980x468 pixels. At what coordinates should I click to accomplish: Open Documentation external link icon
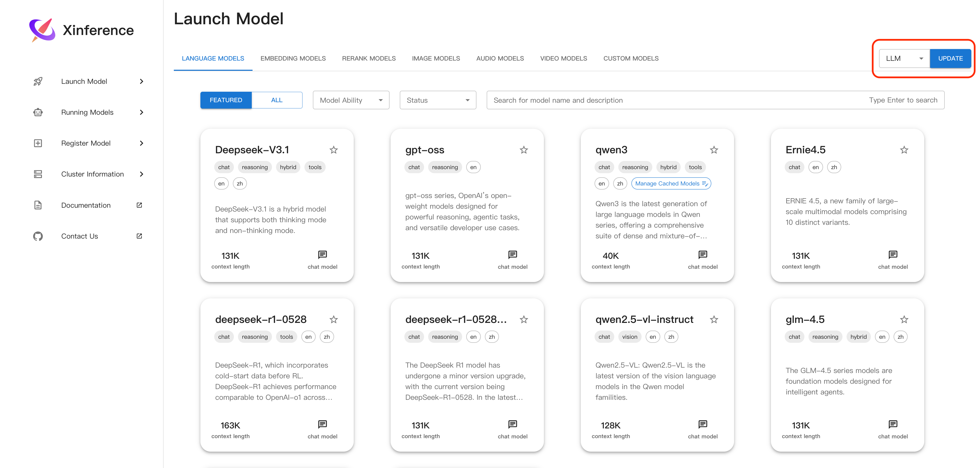tap(139, 205)
